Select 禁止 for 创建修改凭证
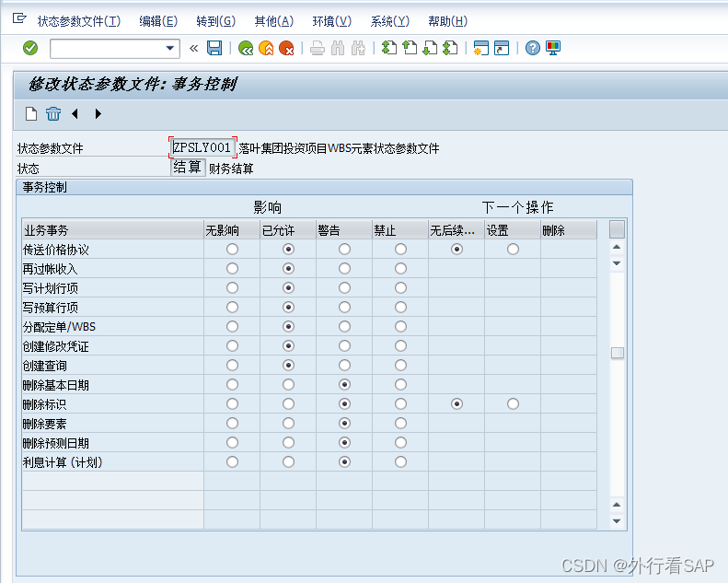 400,346
